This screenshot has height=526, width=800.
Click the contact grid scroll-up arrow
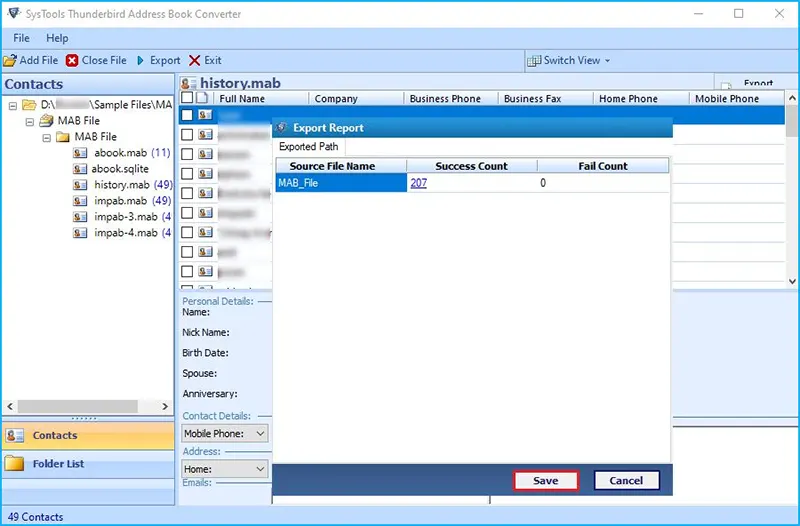click(x=792, y=97)
